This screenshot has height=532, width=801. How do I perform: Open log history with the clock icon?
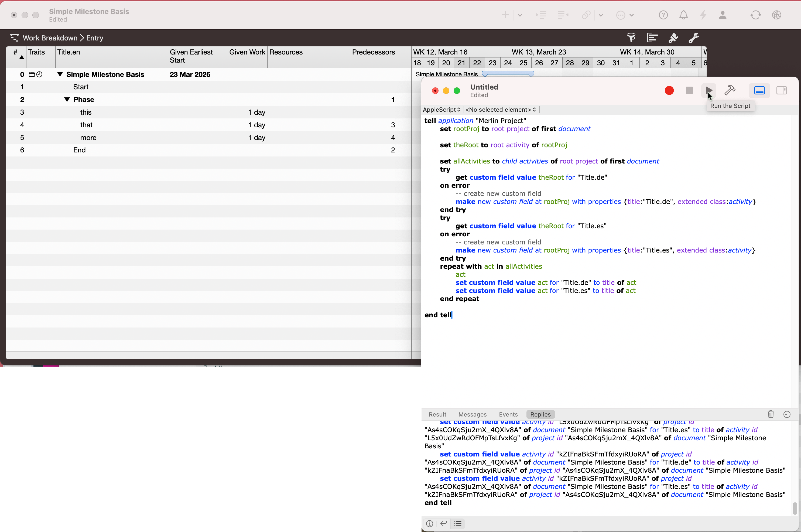pos(787,414)
